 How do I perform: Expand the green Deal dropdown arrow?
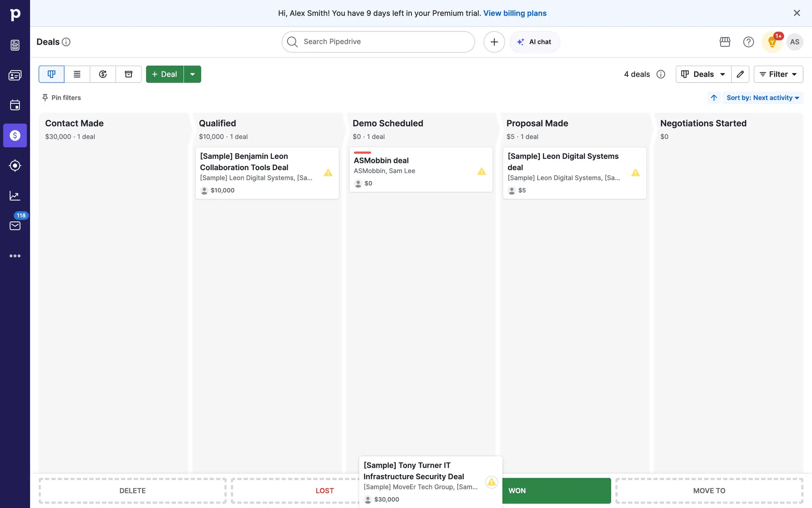coord(192,74)
